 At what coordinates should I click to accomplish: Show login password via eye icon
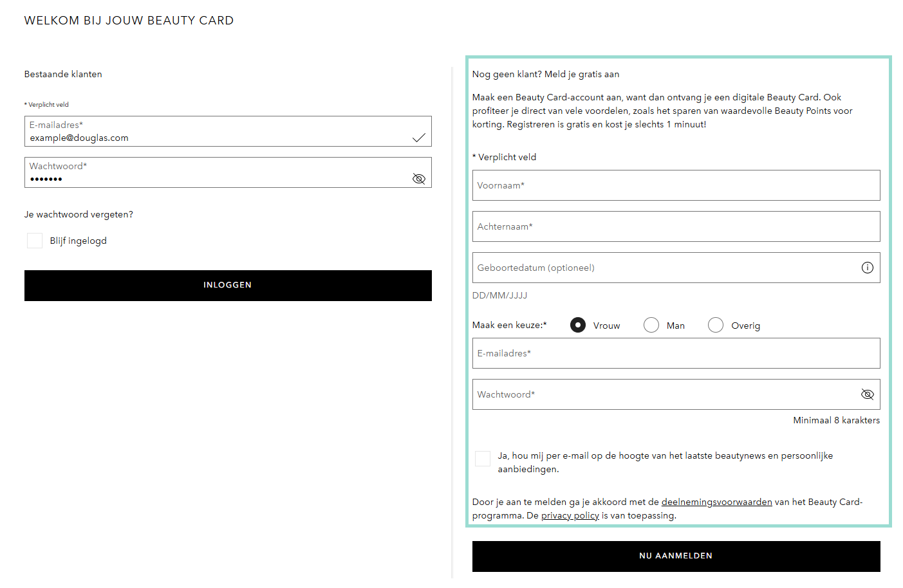point(418,179)
